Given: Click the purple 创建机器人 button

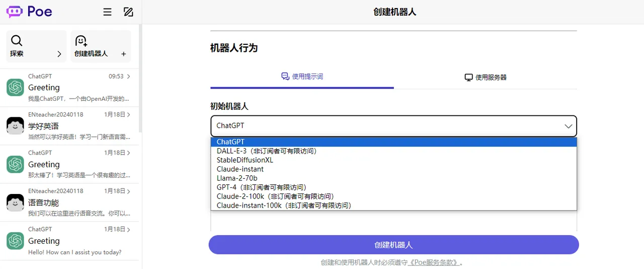Looking at the screenshot, I should pyautogui.click(x=393, y=245).
